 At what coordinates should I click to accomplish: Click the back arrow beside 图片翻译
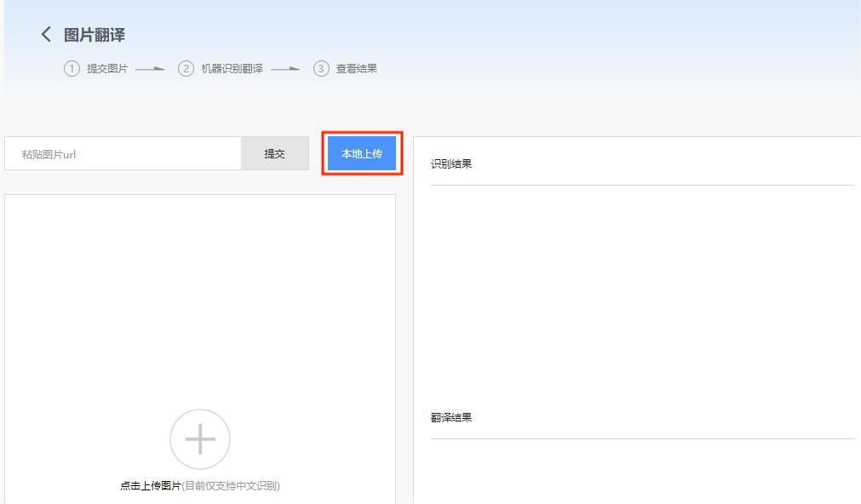pyautogui.click(x=46, y=33)
